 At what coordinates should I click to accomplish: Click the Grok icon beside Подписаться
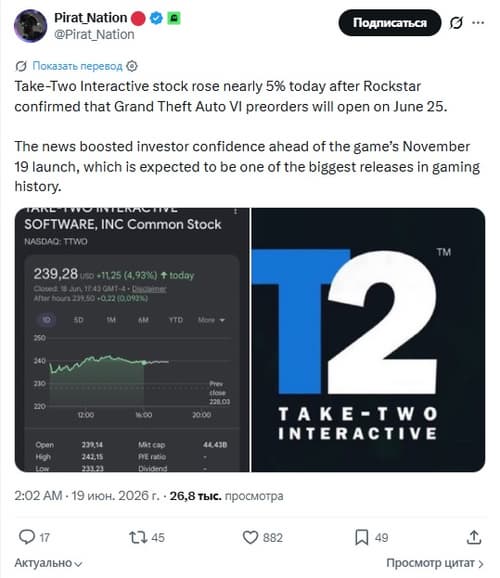pos(456,23)
